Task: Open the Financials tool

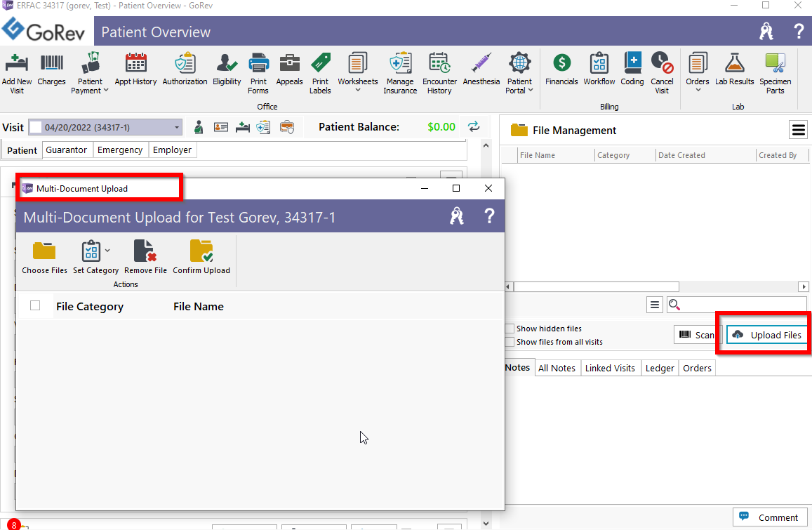Action: tap(561, 69)
